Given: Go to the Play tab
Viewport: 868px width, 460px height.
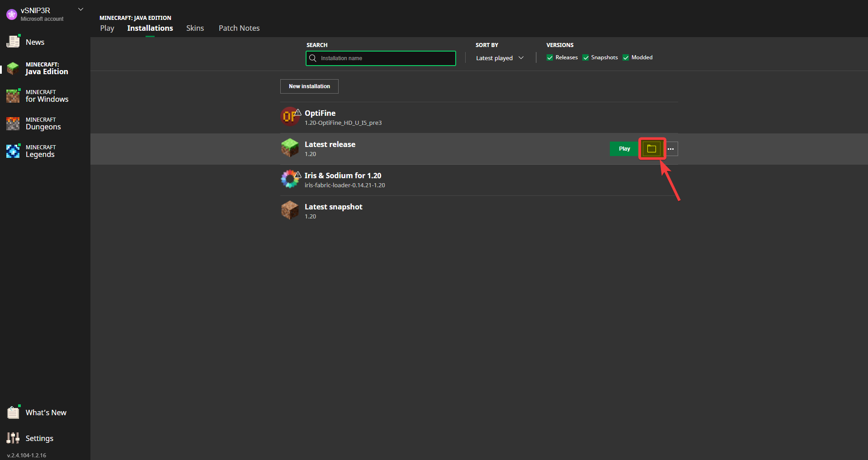Looking at the screenshot, I should pyautogui.click(x=107, y=28).
